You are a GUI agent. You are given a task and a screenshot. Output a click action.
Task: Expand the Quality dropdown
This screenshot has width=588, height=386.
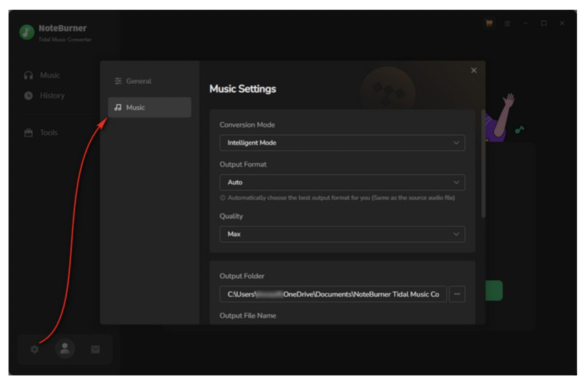(342, 234)
